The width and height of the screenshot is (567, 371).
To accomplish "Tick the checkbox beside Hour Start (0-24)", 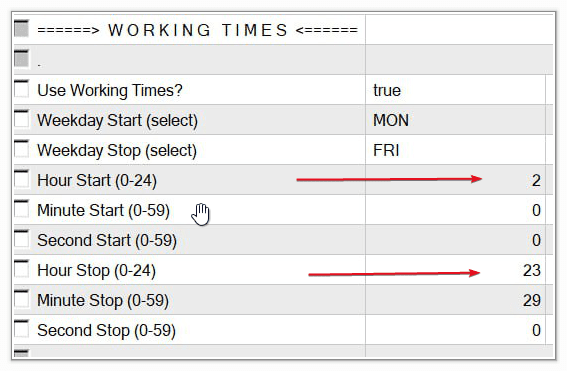I will coord(21,179).
